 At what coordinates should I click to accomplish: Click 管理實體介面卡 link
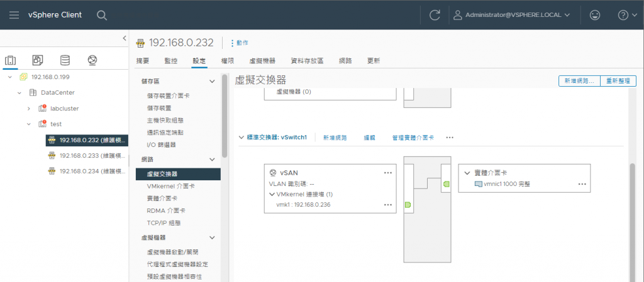[413, 138]
